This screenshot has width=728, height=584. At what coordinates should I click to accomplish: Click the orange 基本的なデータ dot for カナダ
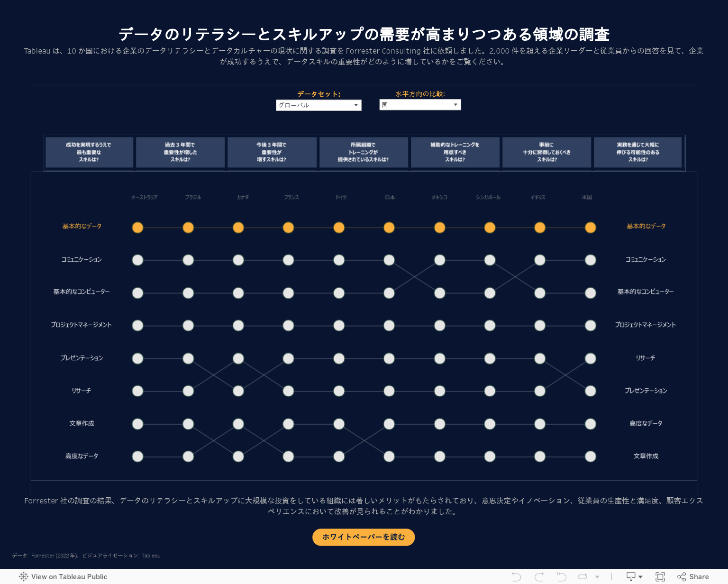238,228
